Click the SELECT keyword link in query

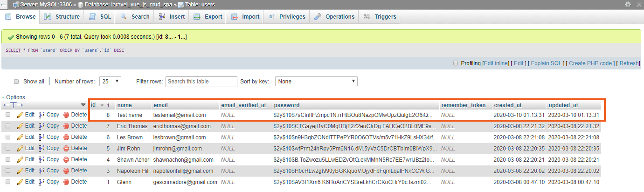(13, 50)
